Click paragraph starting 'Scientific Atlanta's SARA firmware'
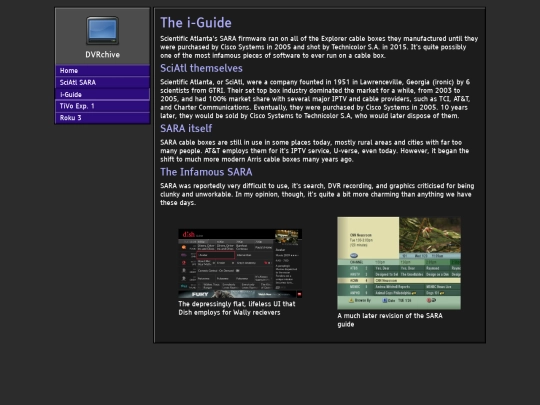Screen dimensions: 540x405 click(x=319, y=47)
